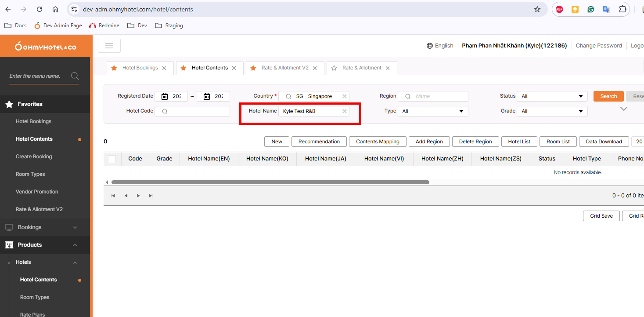
Task: Click the Contents Mapping button
Action: (378, 142)
